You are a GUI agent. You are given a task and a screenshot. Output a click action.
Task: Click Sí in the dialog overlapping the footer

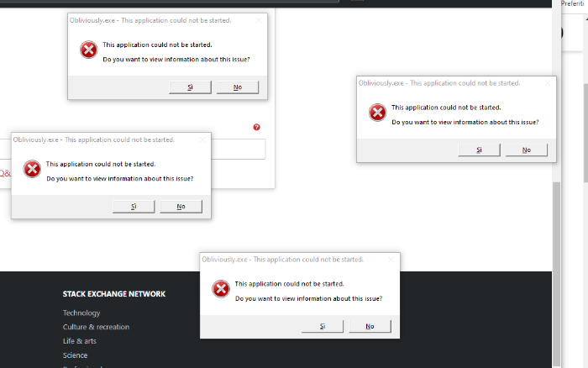coord(323,326)
